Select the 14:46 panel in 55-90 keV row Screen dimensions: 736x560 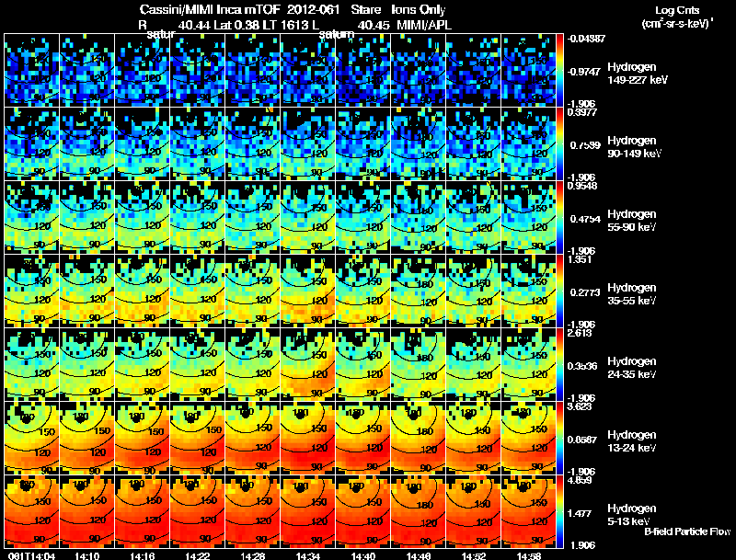pos(419,217)
